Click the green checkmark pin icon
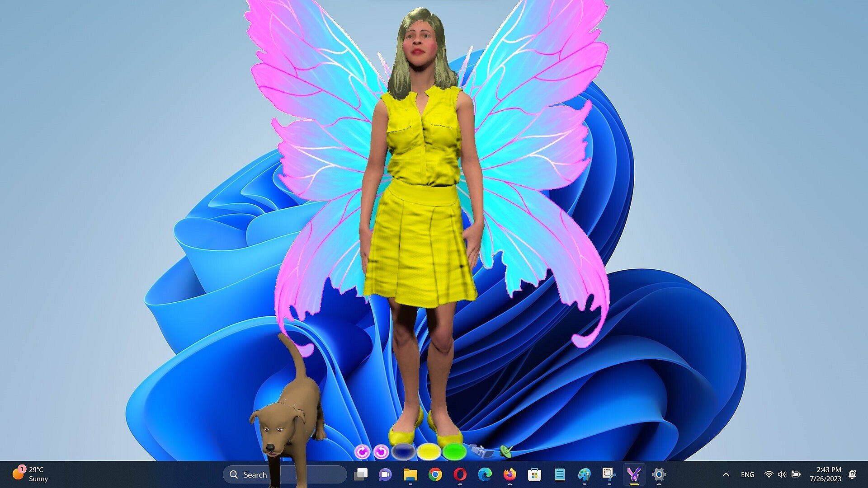 pos(506,450)
